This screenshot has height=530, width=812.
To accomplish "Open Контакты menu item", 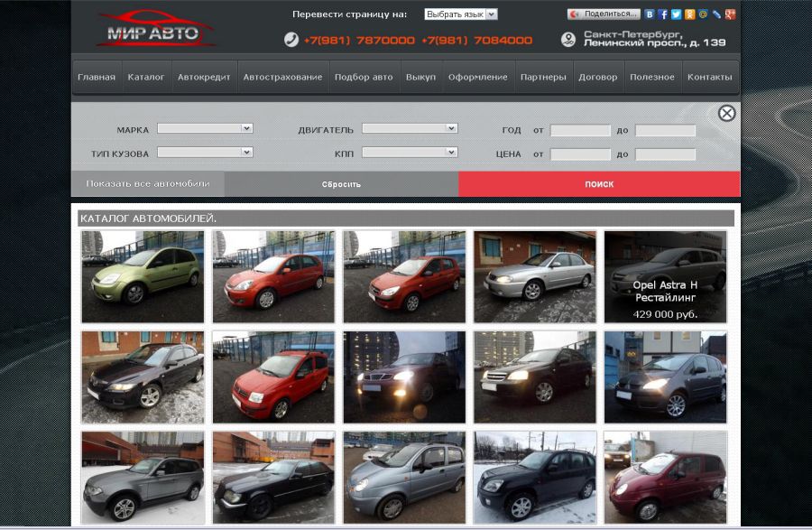I will 709,77.
